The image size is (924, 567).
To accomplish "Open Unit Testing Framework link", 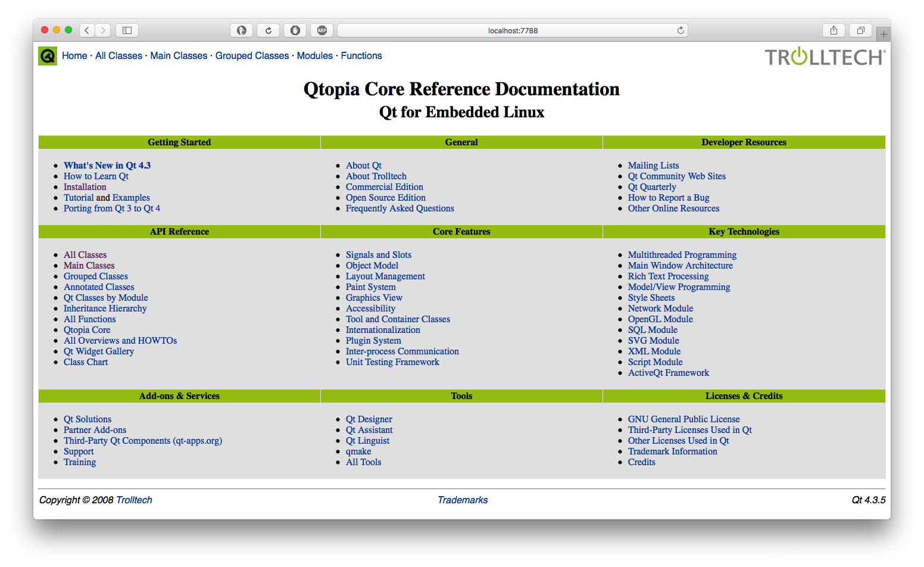I will 392,362.
